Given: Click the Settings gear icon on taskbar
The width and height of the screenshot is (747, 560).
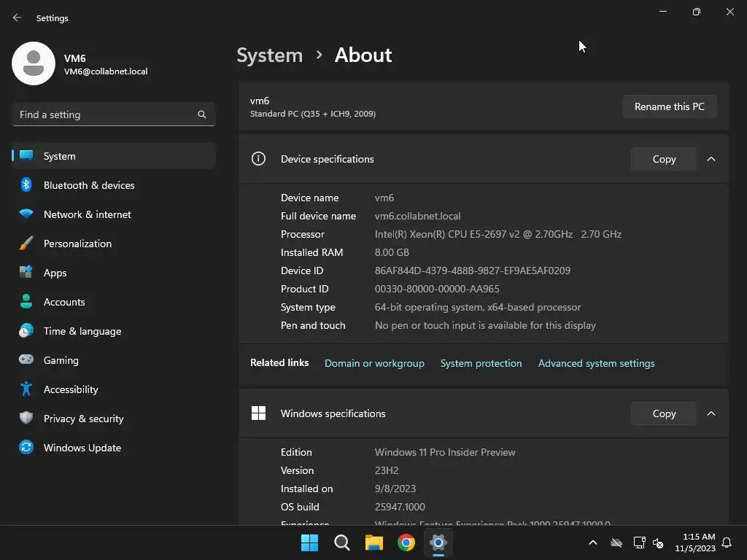Looking at the screenshot, I should pos(438,542).
